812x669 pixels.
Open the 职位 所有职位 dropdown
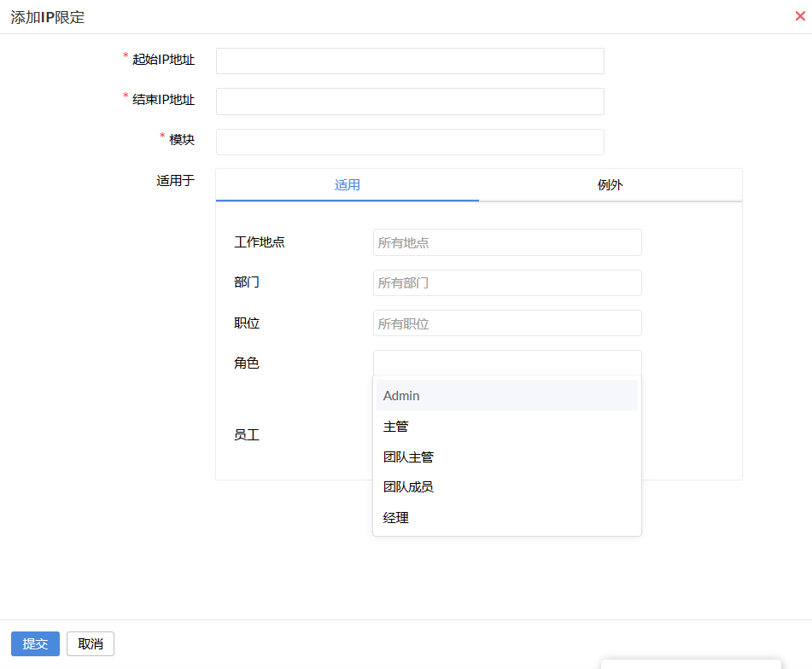[x=507, y=323]
